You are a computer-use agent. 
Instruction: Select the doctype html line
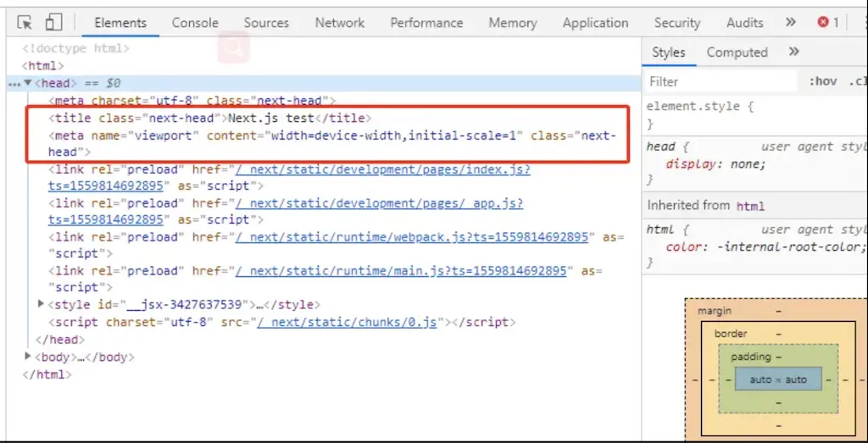click(75, 48)
